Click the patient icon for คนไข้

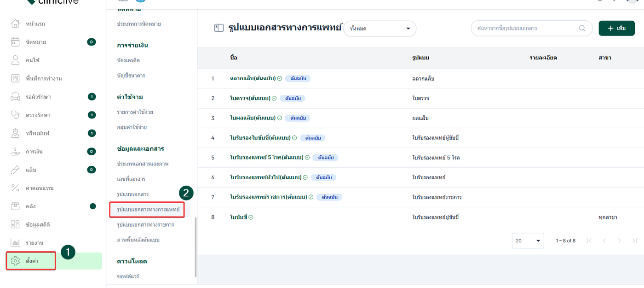click(15, 60)
